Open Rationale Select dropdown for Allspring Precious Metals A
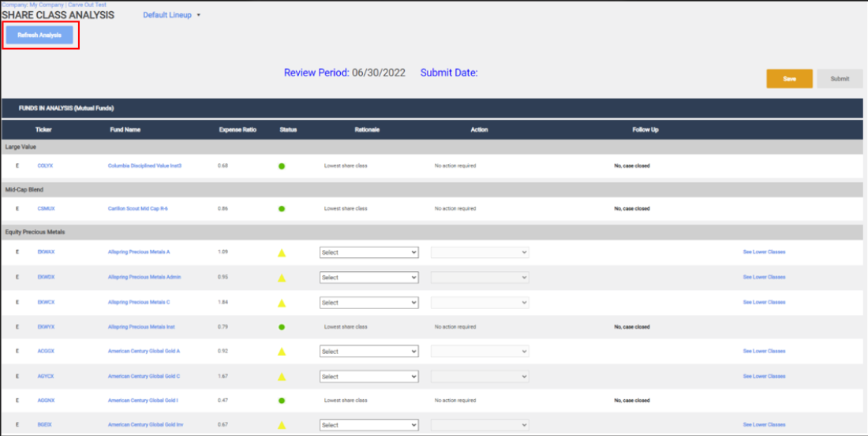 369,252
